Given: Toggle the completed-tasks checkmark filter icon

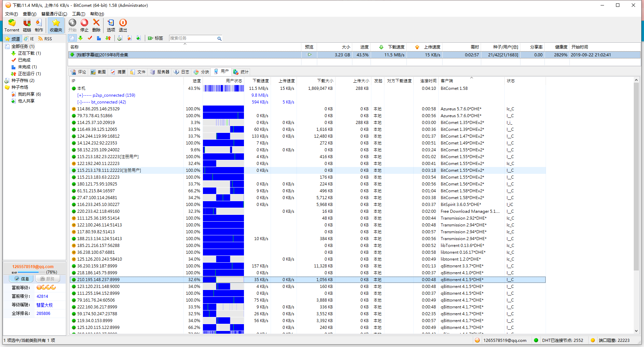Looking at the screenshot, I should 90,38.
